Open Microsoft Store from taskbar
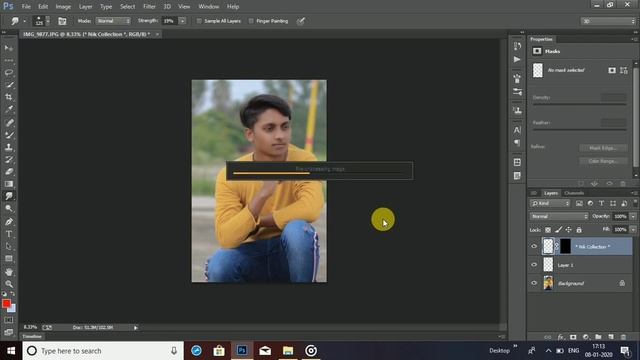640x360 pixels. point(219,351)
